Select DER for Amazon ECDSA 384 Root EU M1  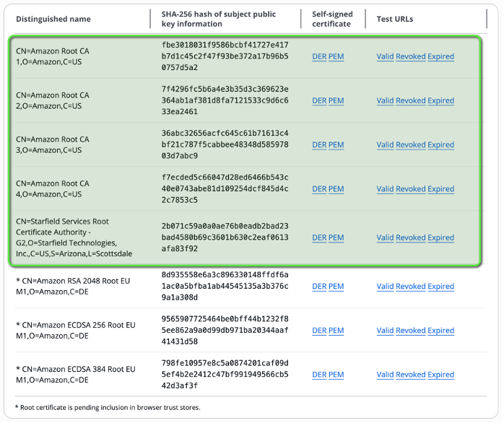click(321, 375)
